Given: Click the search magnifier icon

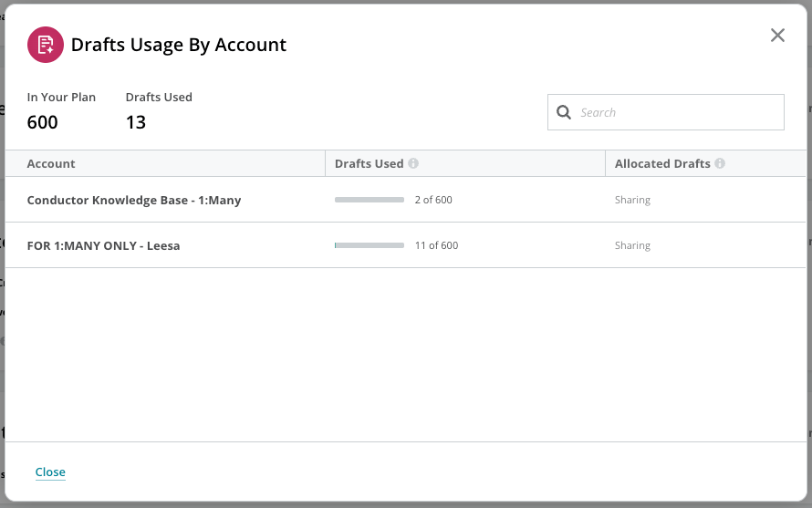Looking at the screenshot, I should [564, 112].
